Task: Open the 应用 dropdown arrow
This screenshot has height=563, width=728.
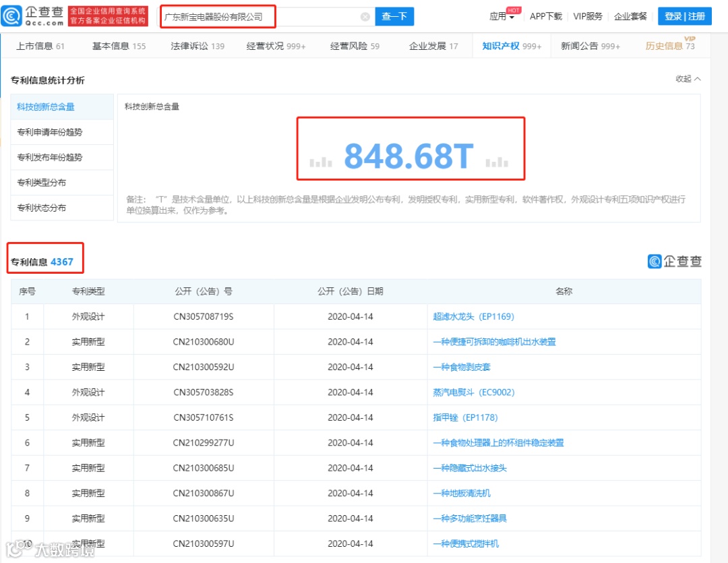Action: 512,17
